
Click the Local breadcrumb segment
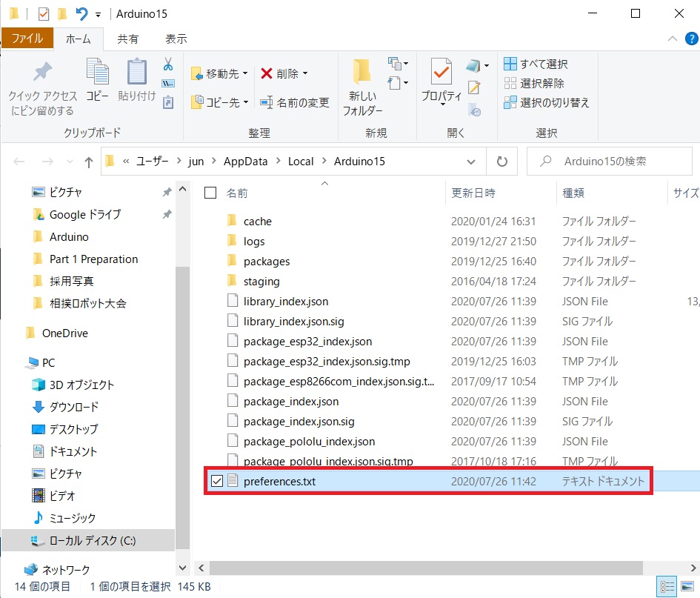(301, 162)
